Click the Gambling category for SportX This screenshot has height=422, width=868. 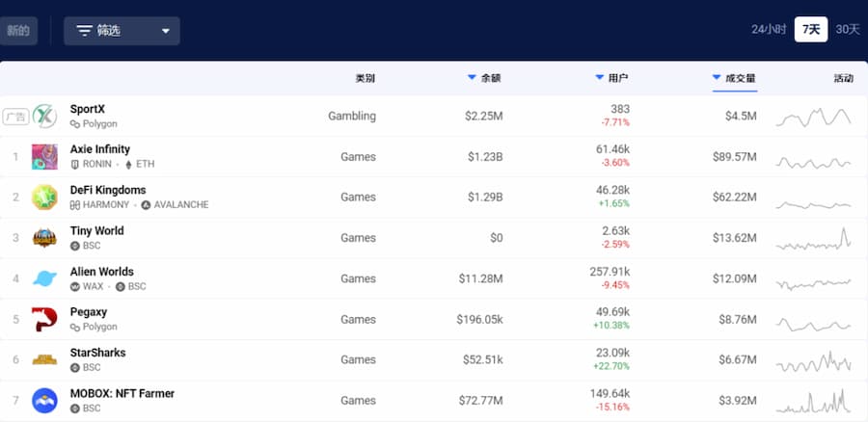click(352, 117)
